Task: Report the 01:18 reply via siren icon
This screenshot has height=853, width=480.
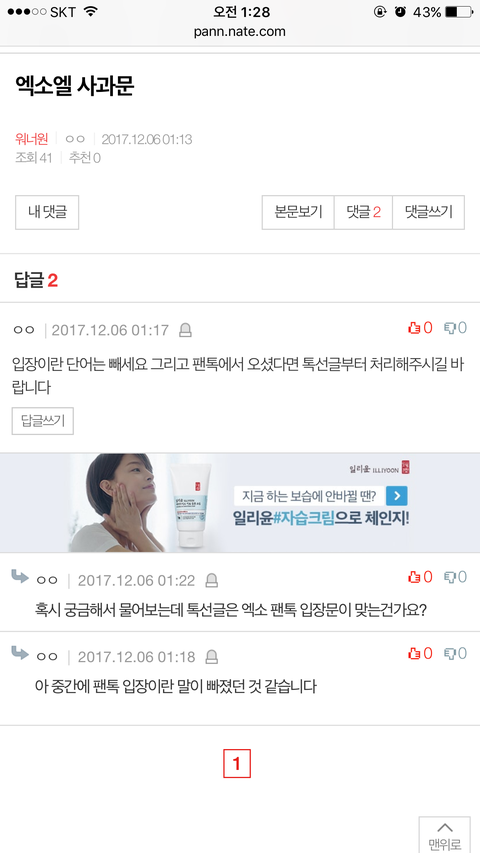Action: (x=212, y=657)
